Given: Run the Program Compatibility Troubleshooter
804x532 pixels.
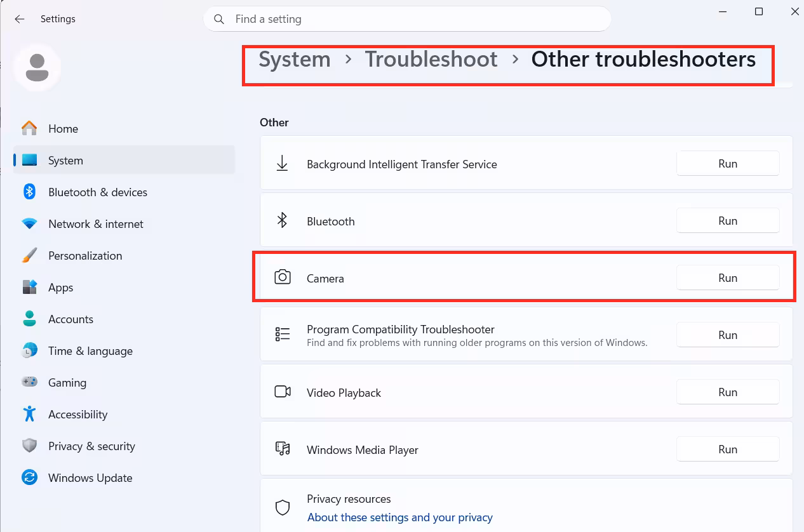Looking at the screenshot, I should pyautogui.click(x=728, y=335).
